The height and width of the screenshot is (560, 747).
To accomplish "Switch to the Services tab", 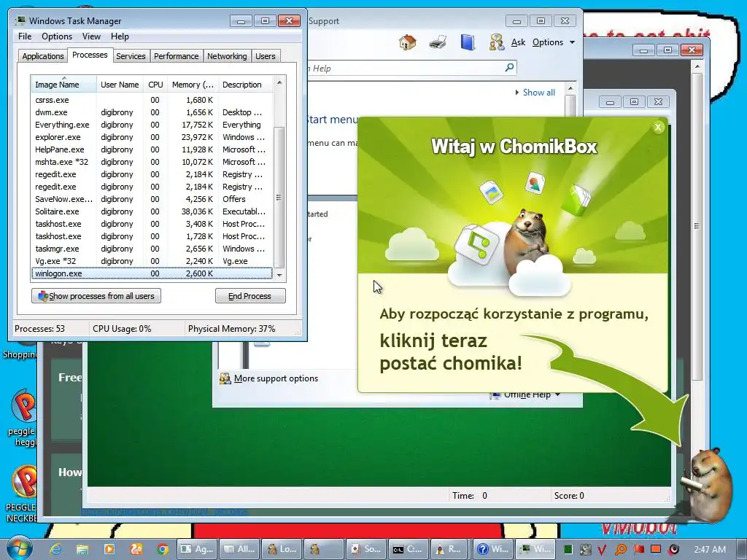I will pos(131,56).
